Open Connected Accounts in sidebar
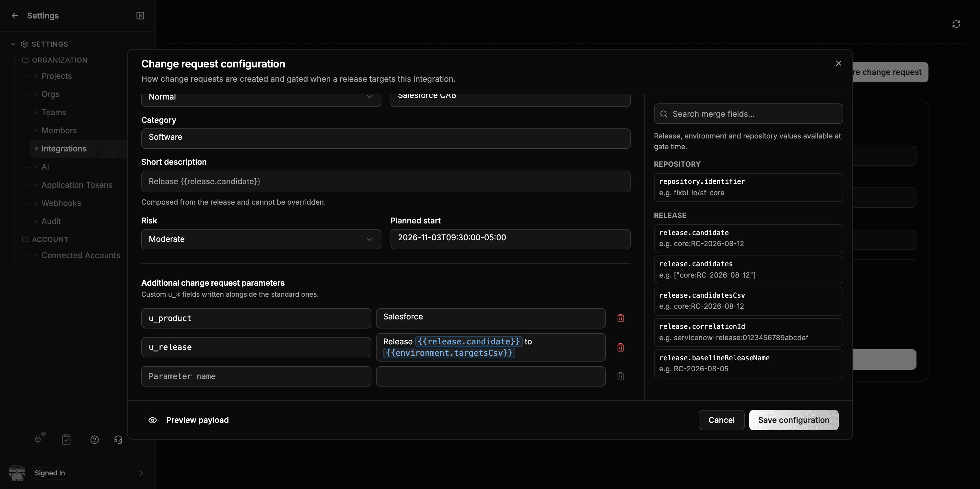The width and height of the screenshot is (980, 489). (x=81, y=255)
